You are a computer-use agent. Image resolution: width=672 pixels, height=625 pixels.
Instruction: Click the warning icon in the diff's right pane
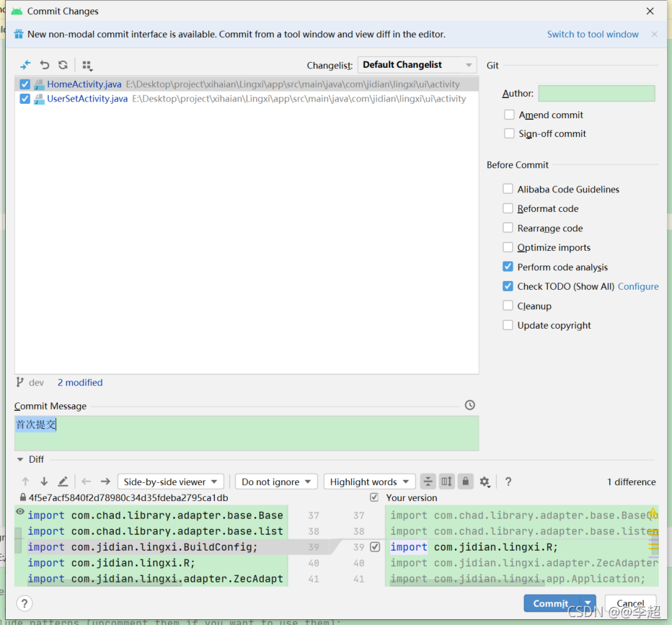653,513
